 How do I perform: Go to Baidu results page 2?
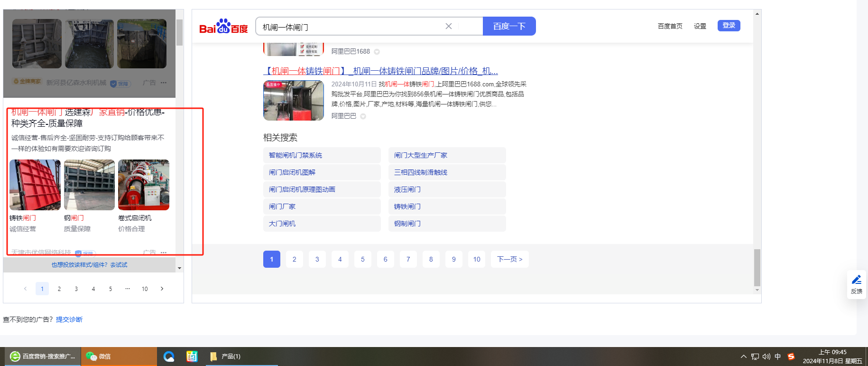click(295, 259)
